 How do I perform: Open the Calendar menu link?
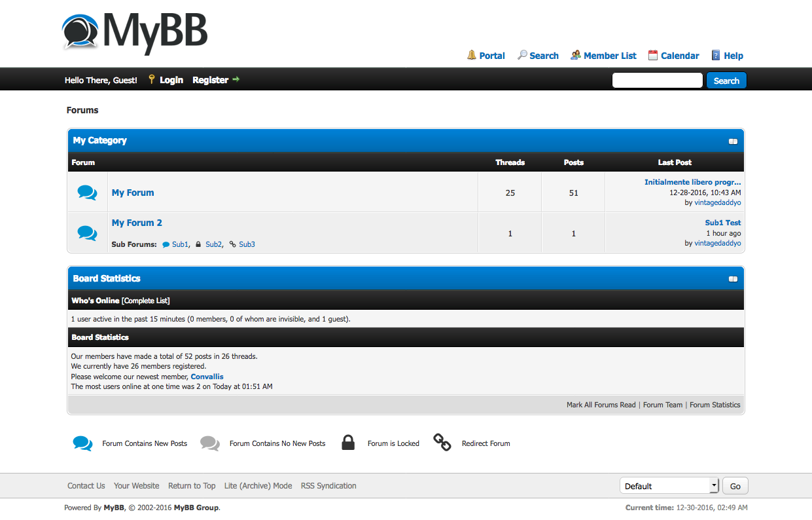(680, 56)
